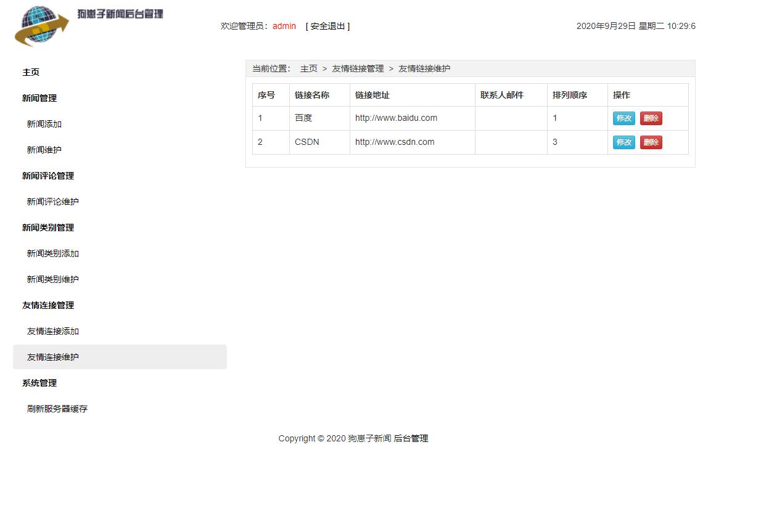The width and height of the screenshot is (782, 532).
Task: Open 友情链接管理 from the breadcrumb
Action: tap(358, 68)
